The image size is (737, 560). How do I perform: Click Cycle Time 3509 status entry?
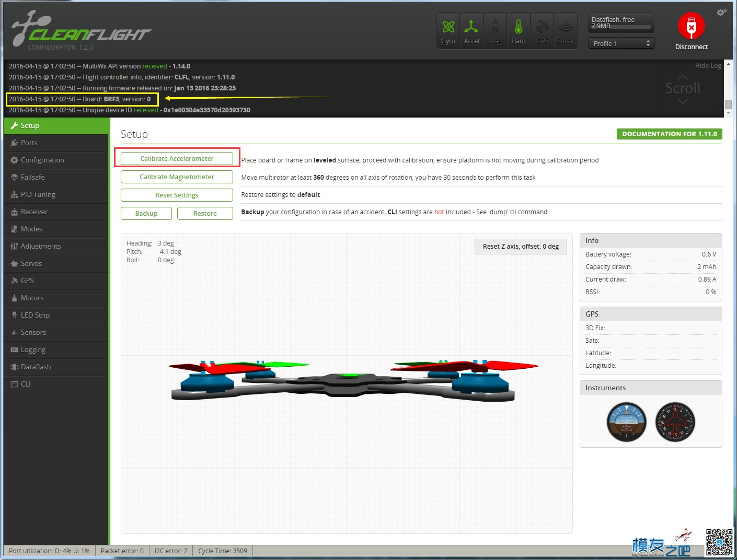pyautogui.click(x=223, y=551)
